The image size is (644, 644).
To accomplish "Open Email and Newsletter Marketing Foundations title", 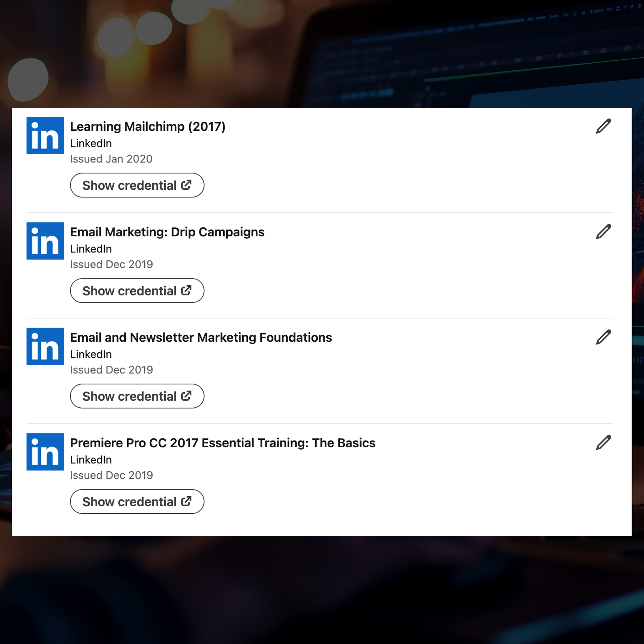I will click(201, 338).
